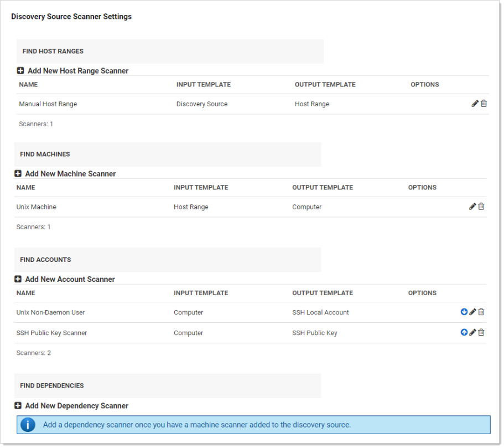Click Add New Account Scanner link
This screenshot has height=448, width=504.
point(70,279)
